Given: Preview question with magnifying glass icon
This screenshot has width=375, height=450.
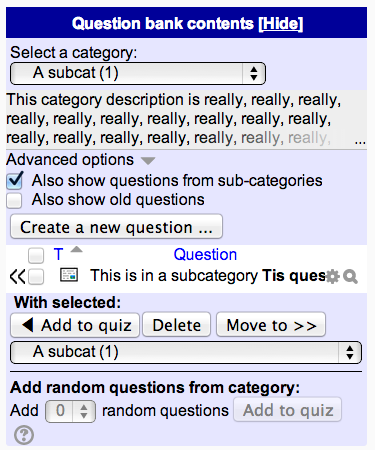Looking at the screenshot, I should tap(350, 277).
